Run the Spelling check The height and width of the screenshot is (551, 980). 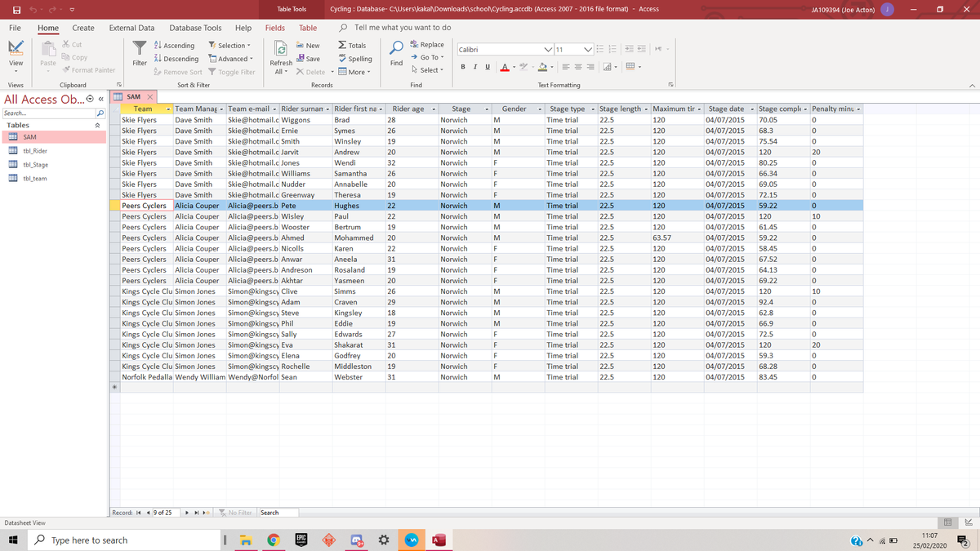[x=354, y=59]
